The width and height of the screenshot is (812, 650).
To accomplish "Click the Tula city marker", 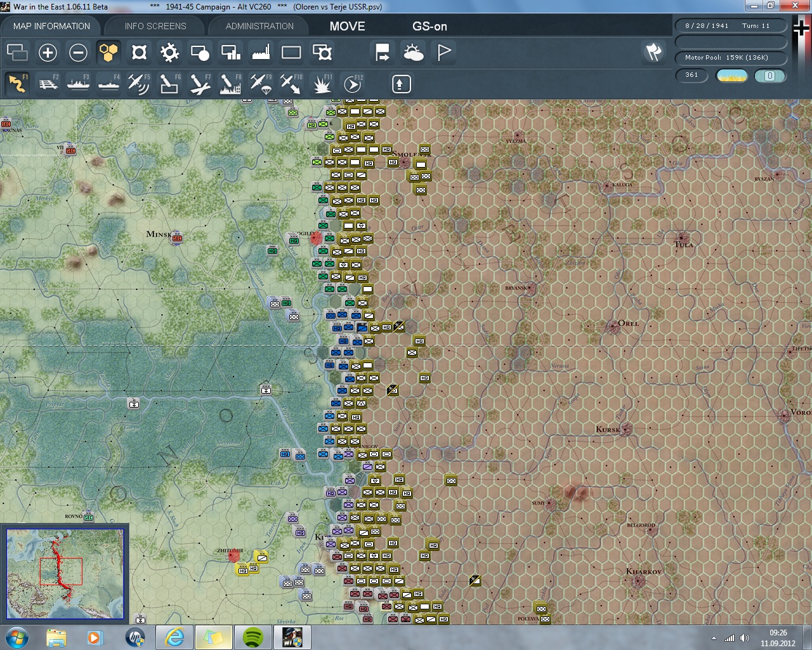I will (x=683, y=239).
